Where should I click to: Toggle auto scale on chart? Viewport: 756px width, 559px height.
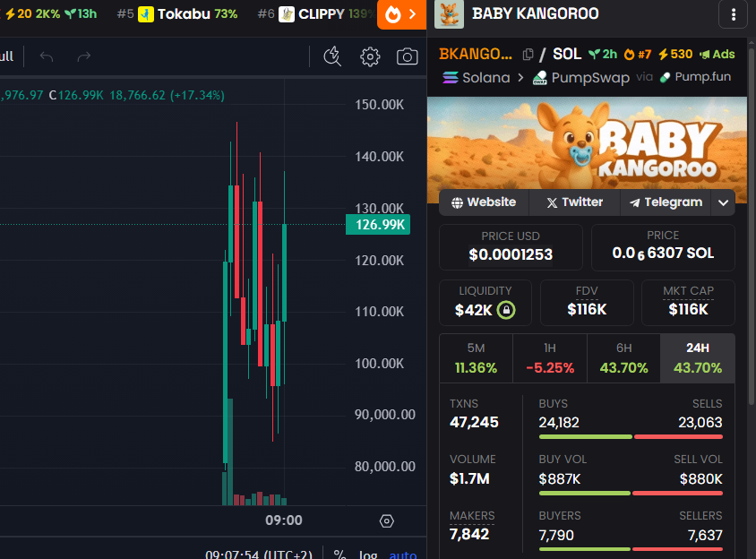[403, 555]
